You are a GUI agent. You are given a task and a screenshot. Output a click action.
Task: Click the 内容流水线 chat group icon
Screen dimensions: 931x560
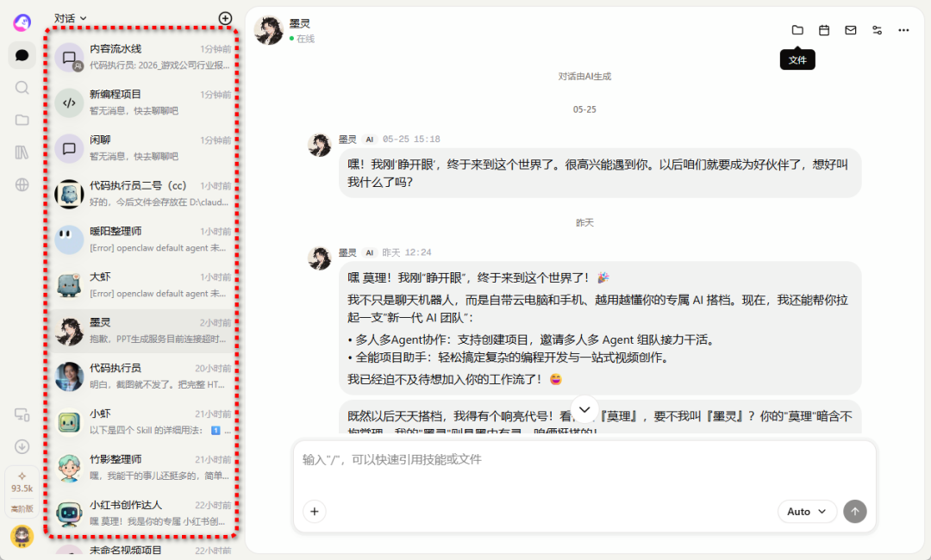tap(69, 58)
